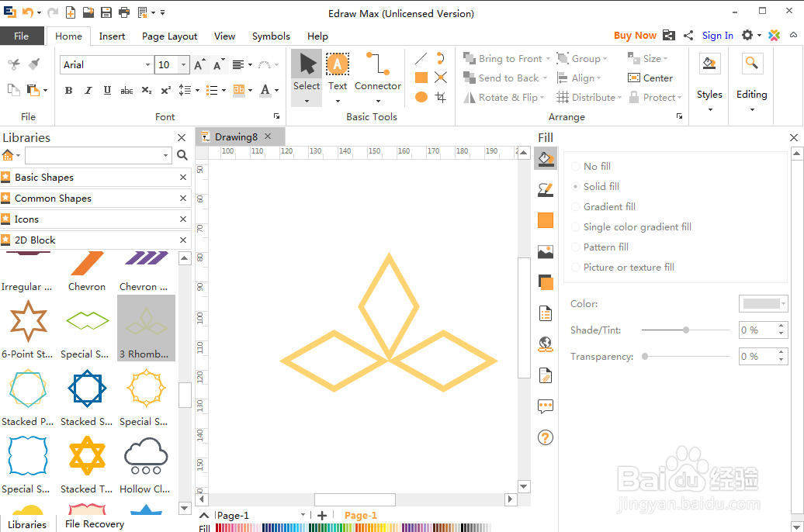Expand the Bring to Front dropdown
Viewport: 804px width, 532px height.
[x=548, y=58]
